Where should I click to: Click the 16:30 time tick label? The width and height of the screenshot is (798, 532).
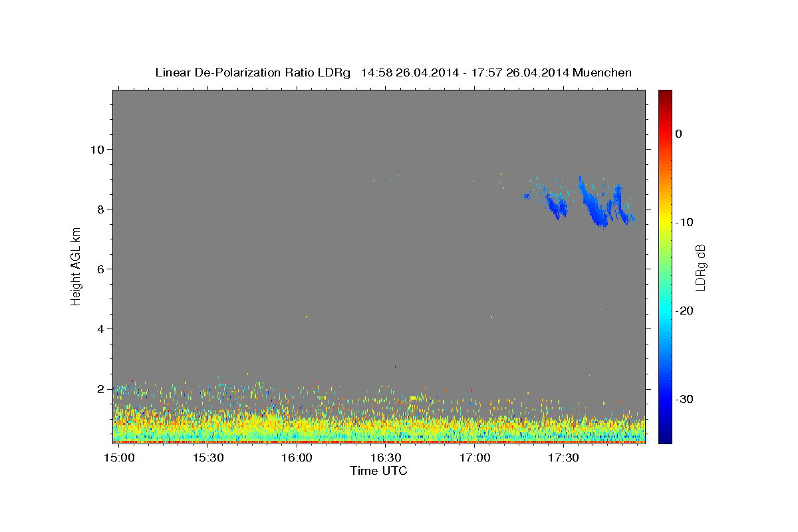pos(386,458)
